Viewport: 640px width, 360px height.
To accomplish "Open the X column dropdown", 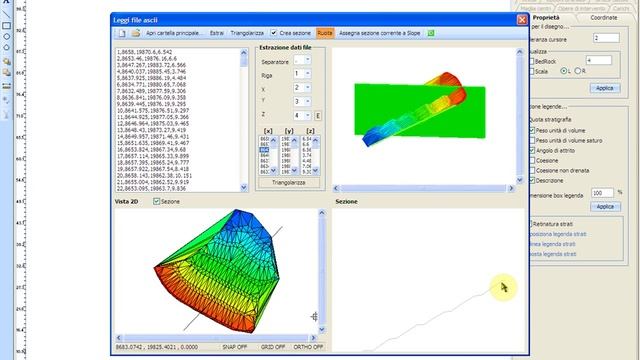I will 308,88.
